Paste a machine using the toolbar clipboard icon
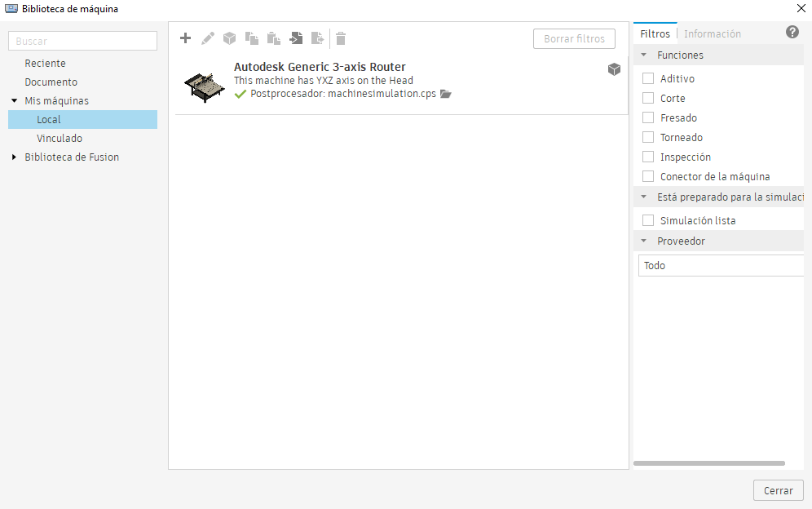 click(x=273, y=38)
